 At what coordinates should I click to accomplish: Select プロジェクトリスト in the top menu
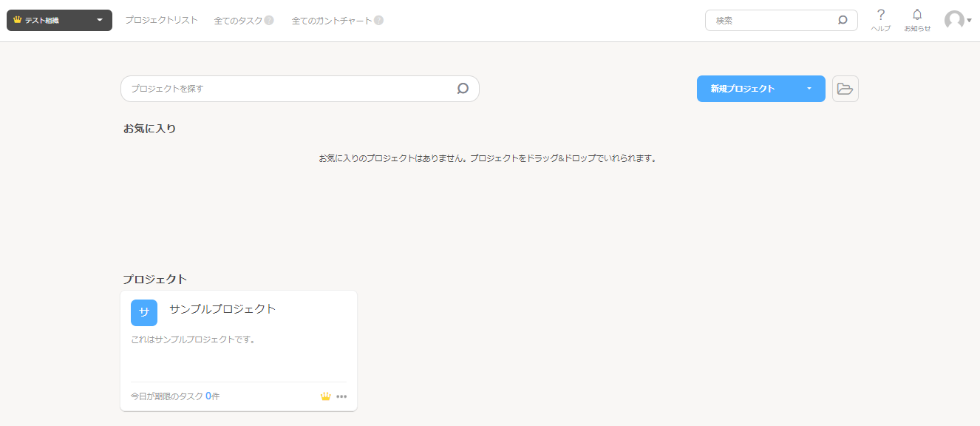160,20
